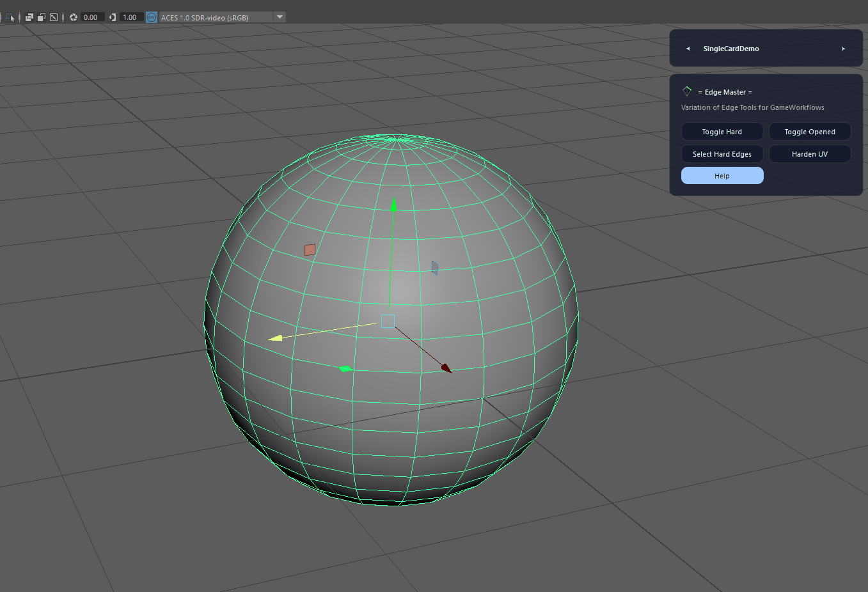The height and width of the screenshot is (592, 868).
Task: Click the yellow axis arrow of the manipulator
Action: 275,338
